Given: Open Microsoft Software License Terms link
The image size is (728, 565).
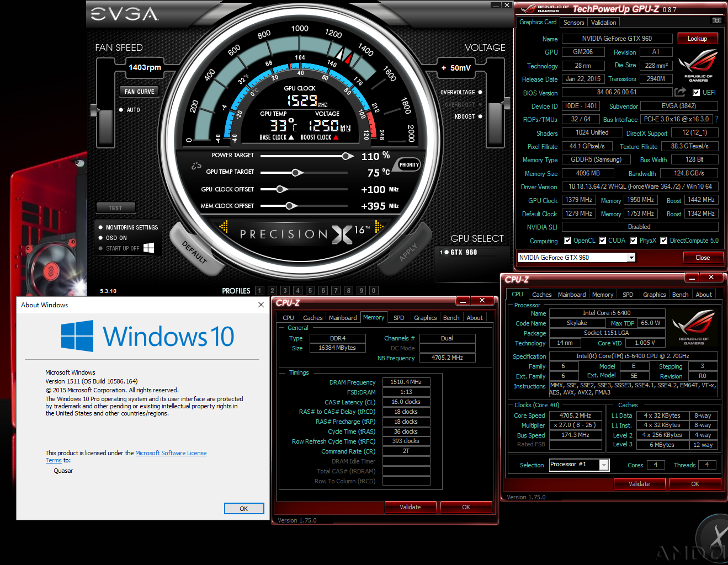Looking at the screenshot, I should [x=171, y=453].
